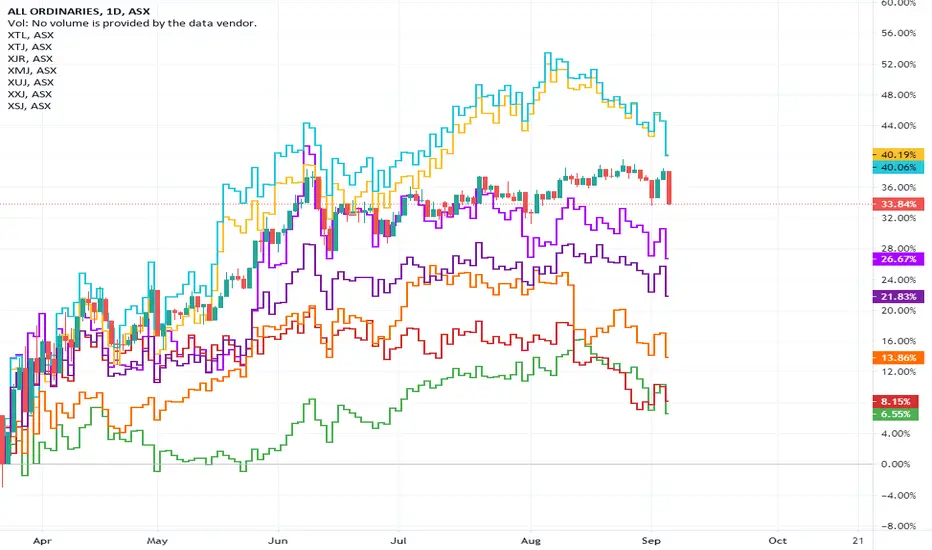Click the purple 21.83% price label

pyautogui.click(x=898, y=296)
